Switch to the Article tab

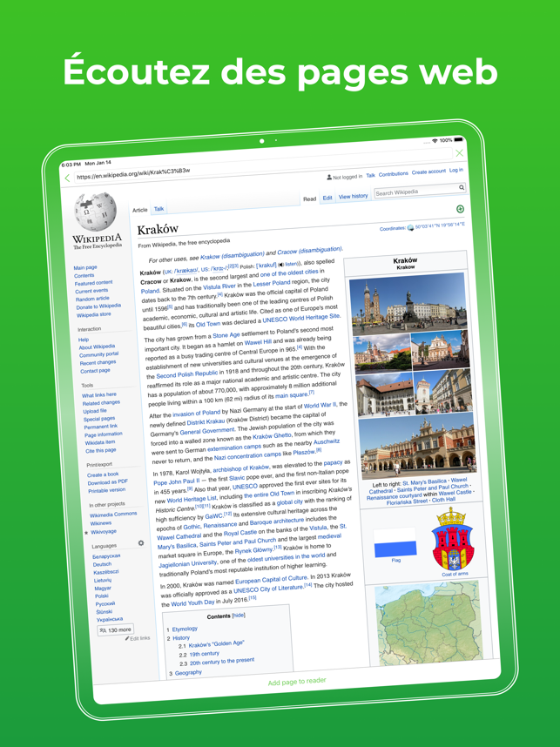tap(139, 210)
